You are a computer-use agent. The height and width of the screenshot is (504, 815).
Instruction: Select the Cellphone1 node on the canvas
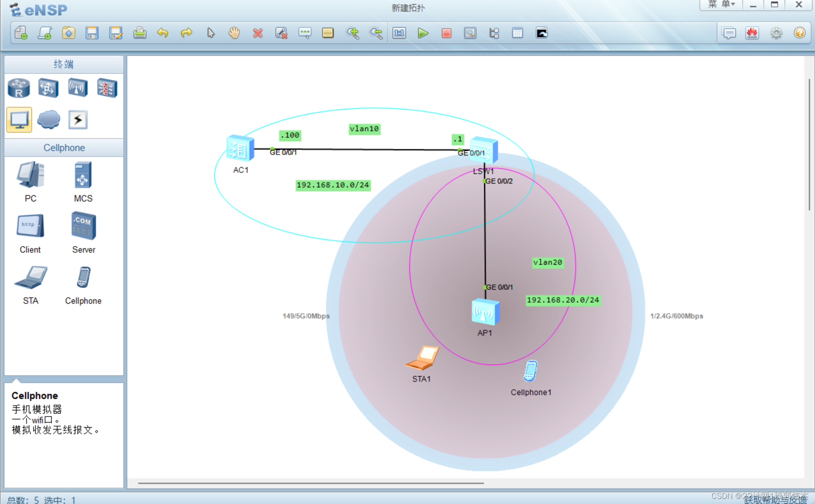coord(531,371)
